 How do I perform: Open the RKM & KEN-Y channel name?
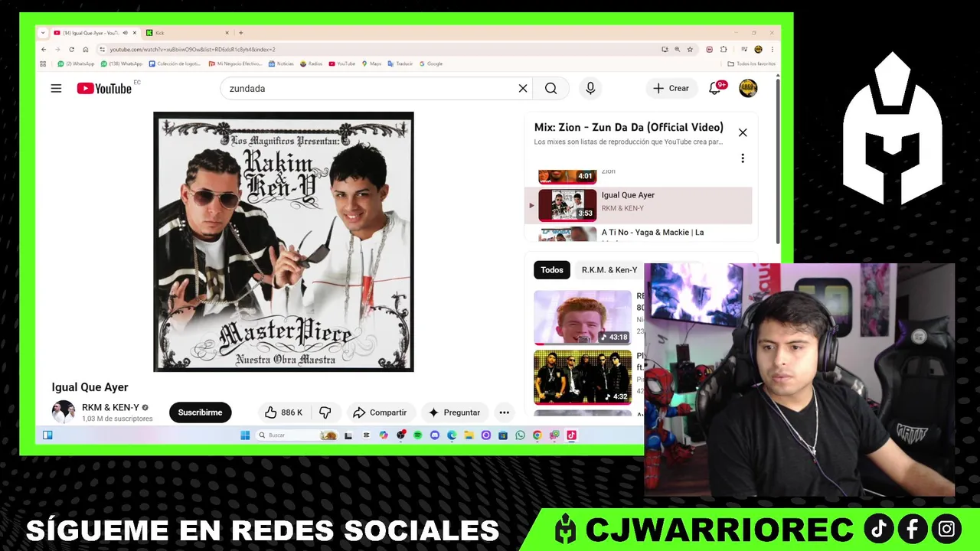point(110,408)
